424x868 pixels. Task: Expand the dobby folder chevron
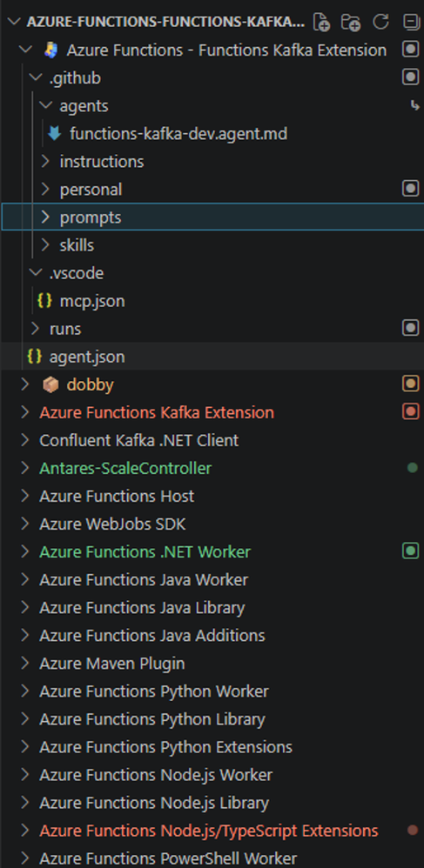[25, 384]
